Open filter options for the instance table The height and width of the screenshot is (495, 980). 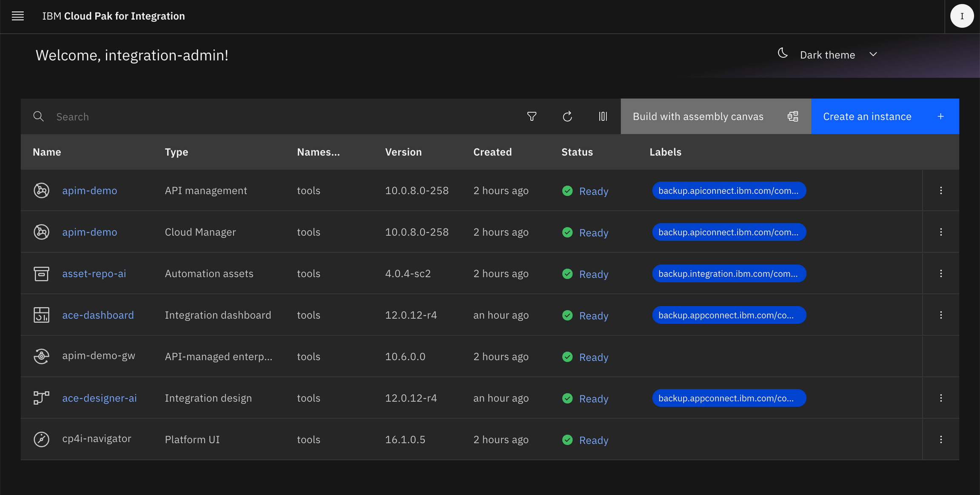click(x=532, y=116)
